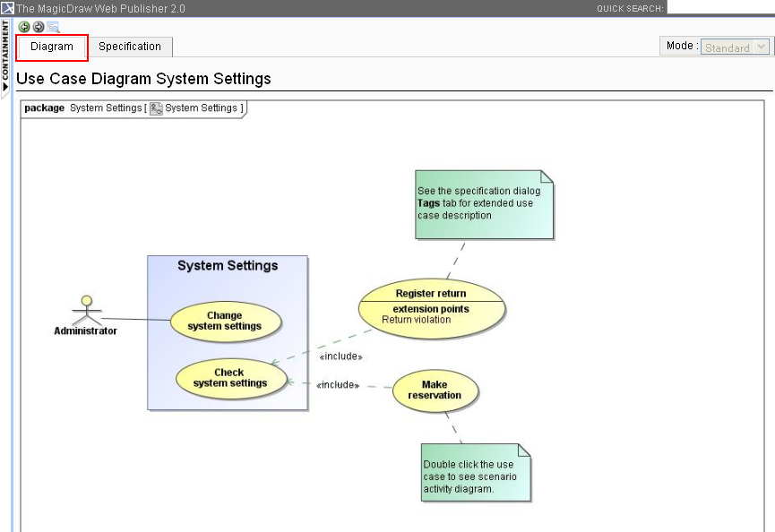This screenshot has height=532, width=775.
Task: Click the System Settings package icon
Action: pos(156,108)
